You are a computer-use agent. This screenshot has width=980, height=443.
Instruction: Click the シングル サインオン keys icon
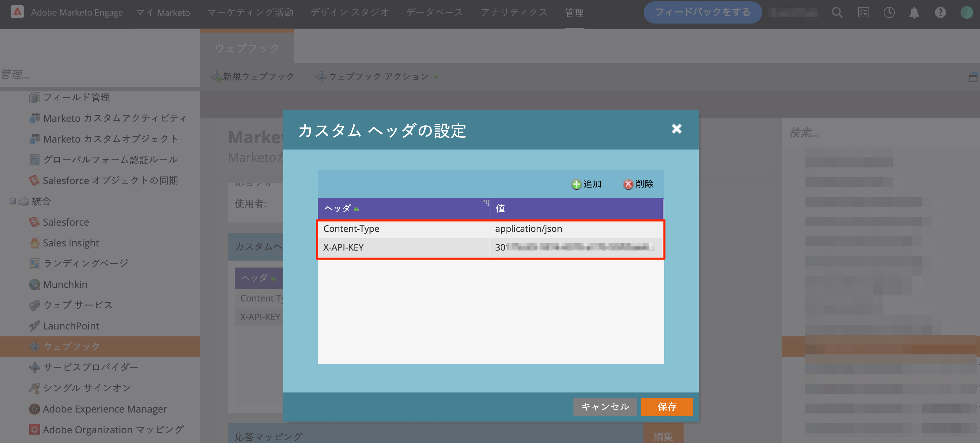[x=34, y=388]
